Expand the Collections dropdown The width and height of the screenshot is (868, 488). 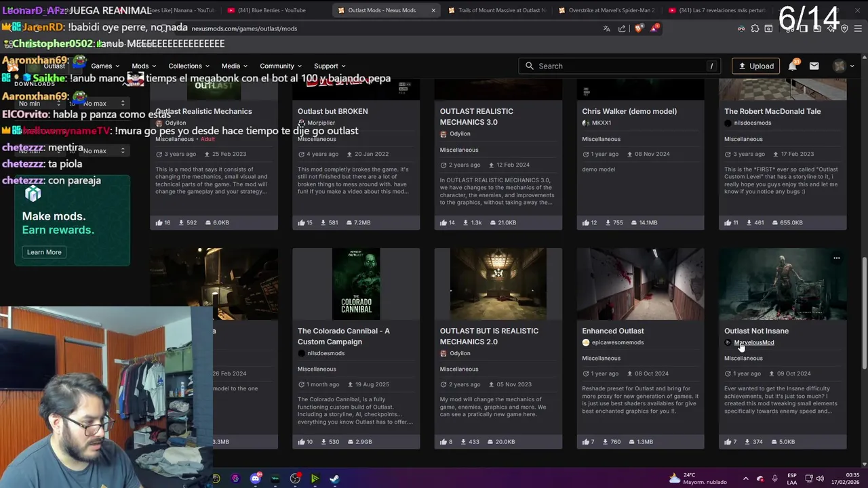click(x=189, y=66)
